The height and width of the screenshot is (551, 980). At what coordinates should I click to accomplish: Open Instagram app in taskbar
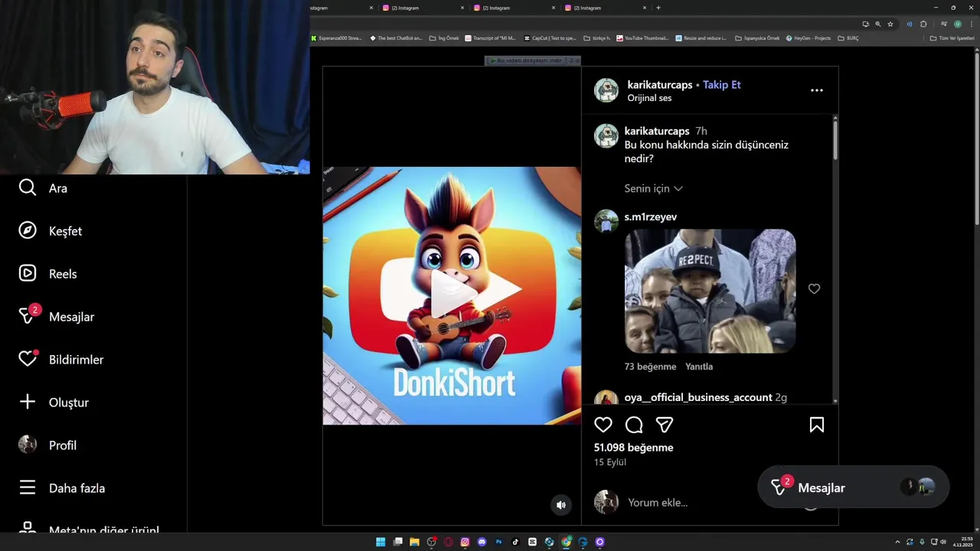(x=465, y=542)
